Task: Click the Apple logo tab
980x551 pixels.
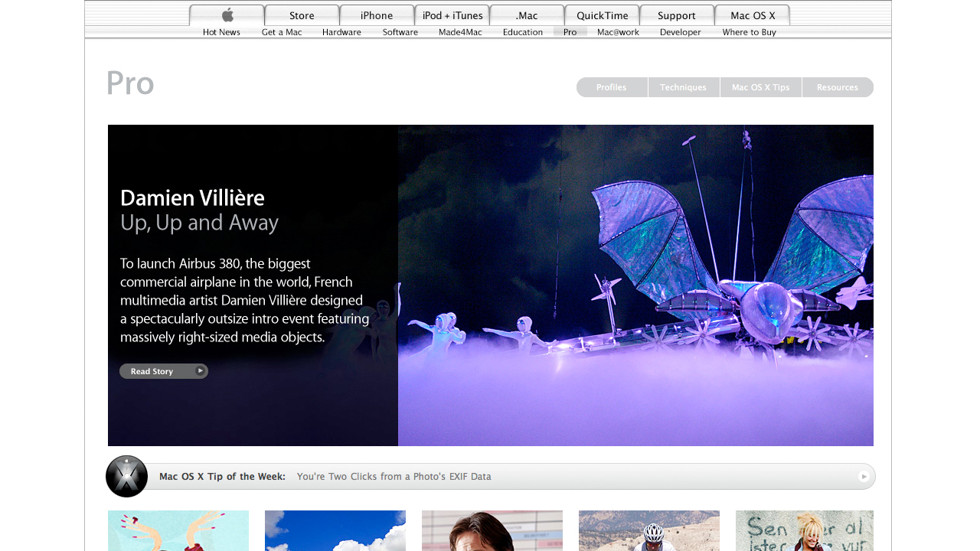Action: point(227,15)
